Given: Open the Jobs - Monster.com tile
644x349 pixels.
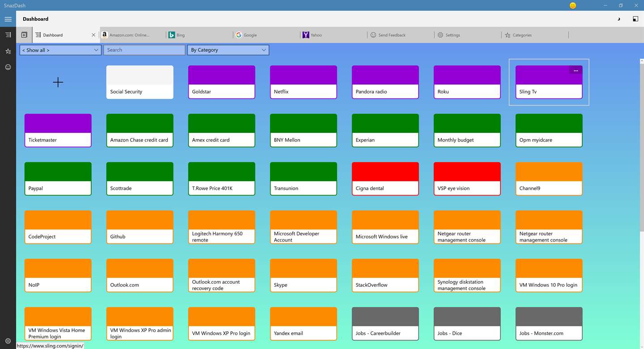Looking at the screenshot, I should pyautogui.click(x=549, y=324).
